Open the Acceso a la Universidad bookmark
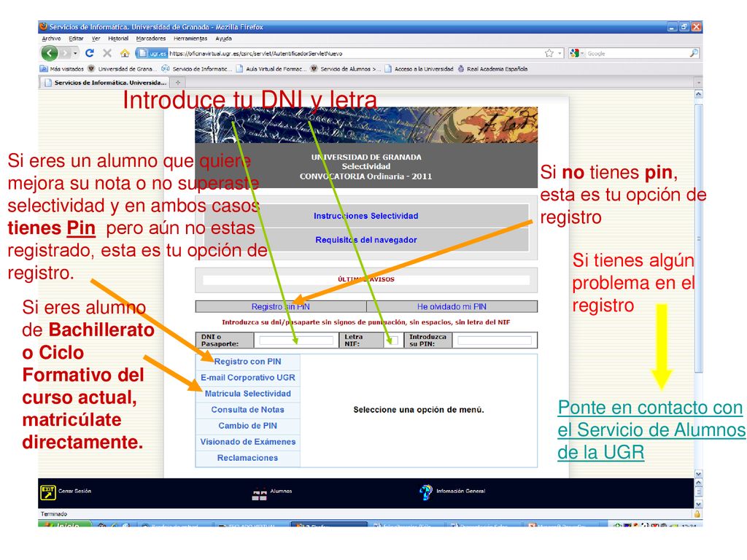Image resolution: width=747 pixels, height=560 pixels. click(419, 69)
